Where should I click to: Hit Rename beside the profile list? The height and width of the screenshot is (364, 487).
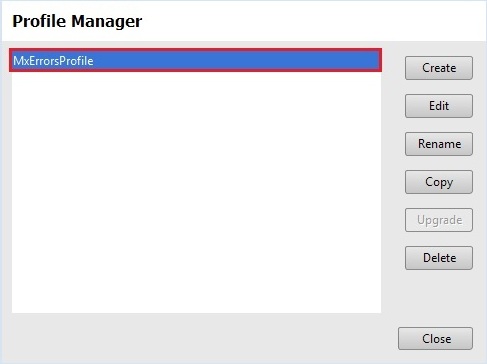click(x=439, y=144)
